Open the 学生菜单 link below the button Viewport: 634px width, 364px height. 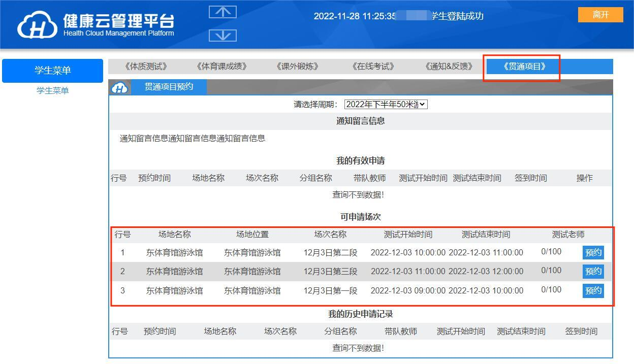52,91
